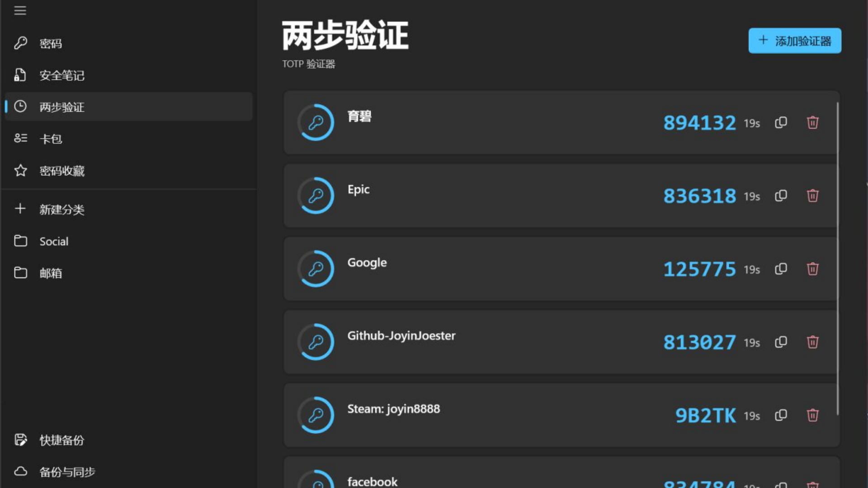Viewport: 868px width, 488px height.
Task: Click the folder icon beside Social
Action: (20, 240)
